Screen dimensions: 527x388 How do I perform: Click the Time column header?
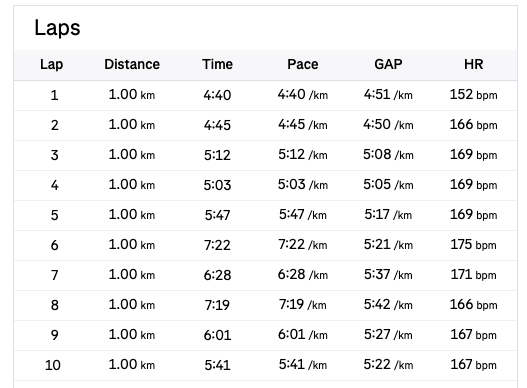coord(217,64)
